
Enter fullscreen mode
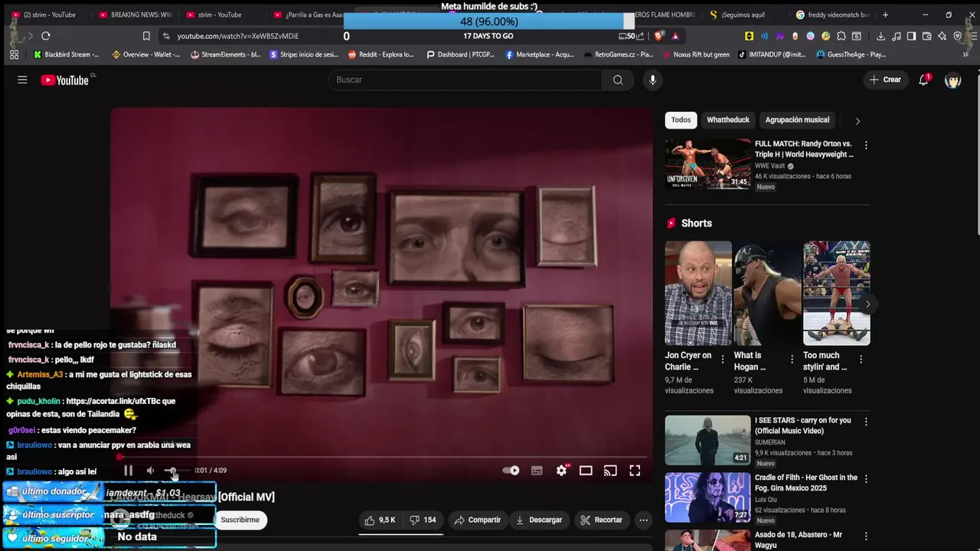(x=635, y=471)
